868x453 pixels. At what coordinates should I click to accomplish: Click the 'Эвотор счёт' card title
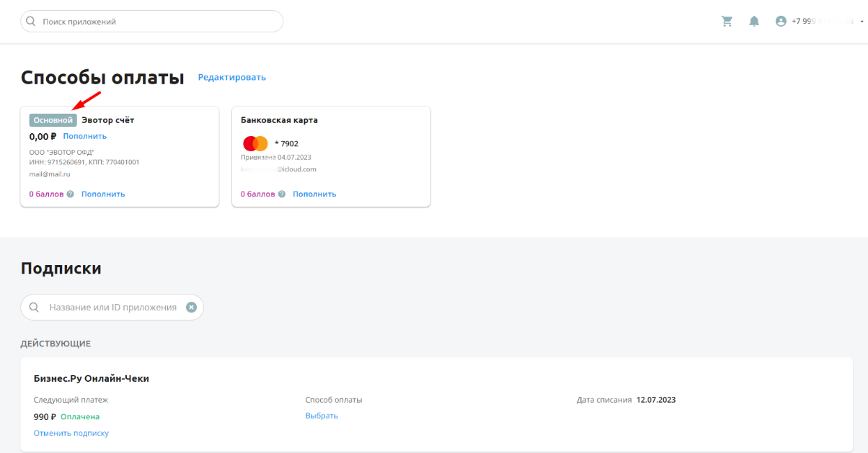[x=108, y=120]
